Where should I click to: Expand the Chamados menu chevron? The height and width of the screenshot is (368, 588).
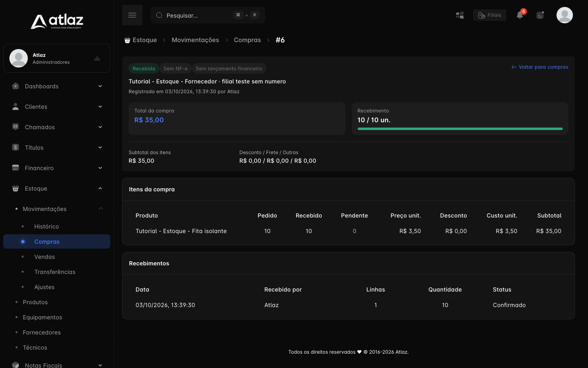tap(100, 127)
